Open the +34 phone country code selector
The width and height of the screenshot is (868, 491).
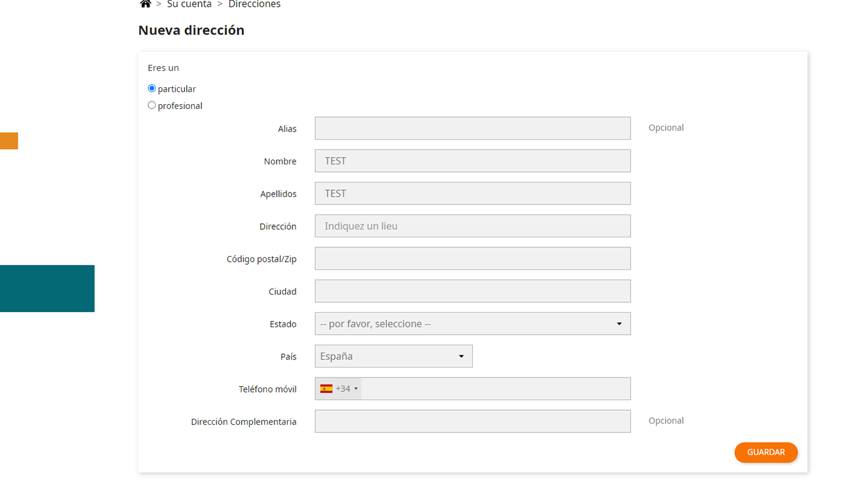click(338, 389)
